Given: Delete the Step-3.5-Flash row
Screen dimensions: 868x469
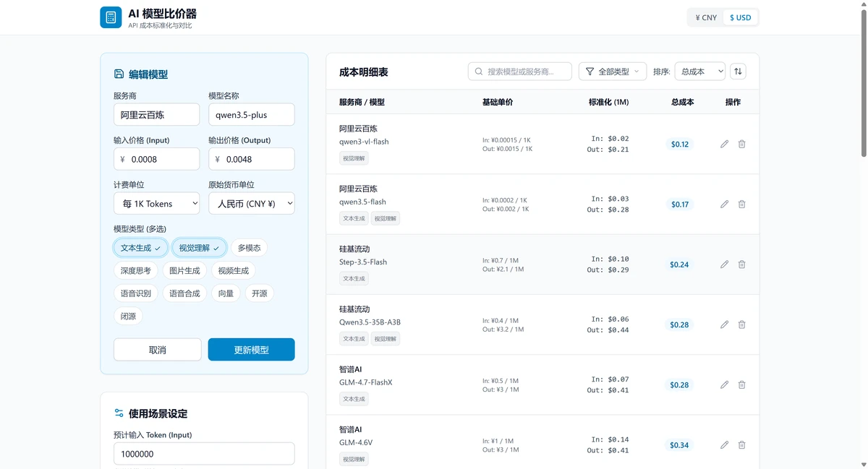Looking at the screenshot, I should (x=741, y=264).
